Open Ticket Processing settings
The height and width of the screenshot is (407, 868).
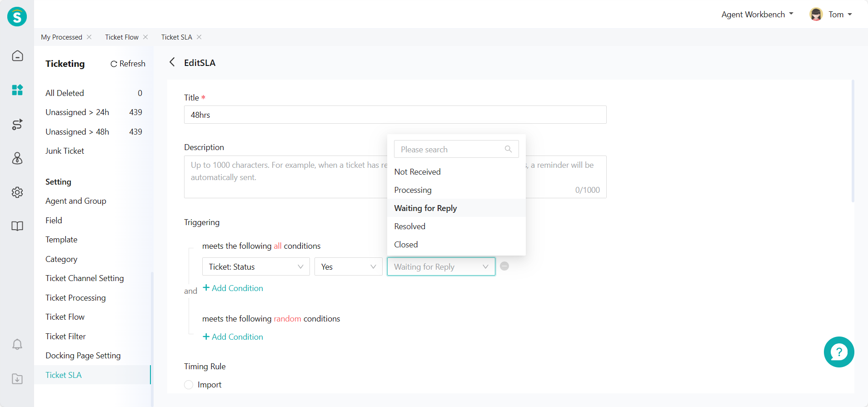point(75,297)
